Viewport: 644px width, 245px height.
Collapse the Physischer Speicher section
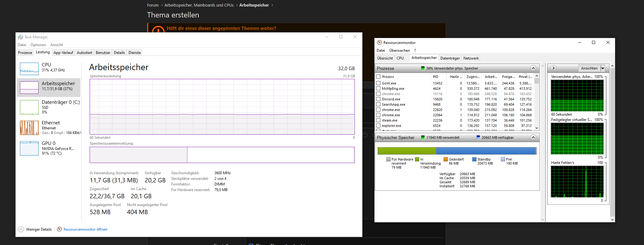(533, 137)
